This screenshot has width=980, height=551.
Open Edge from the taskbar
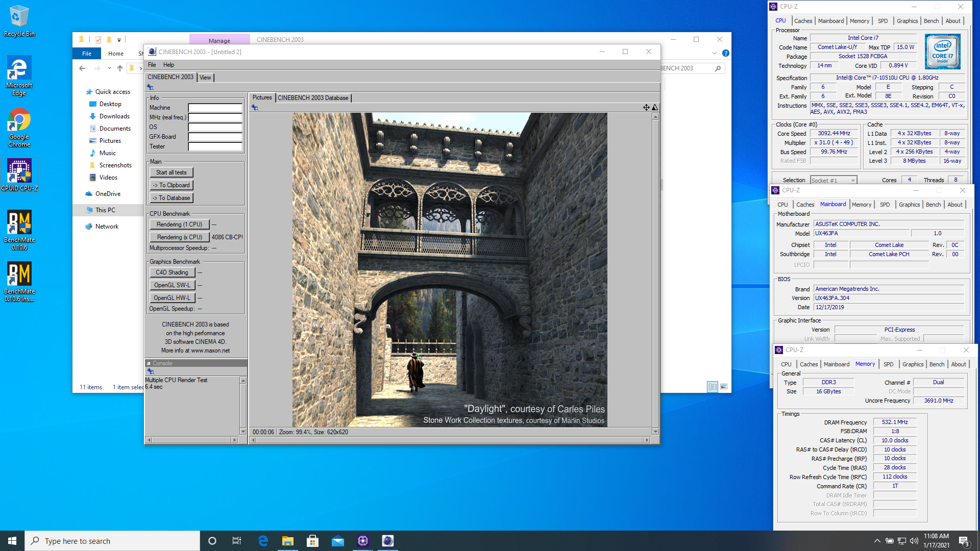(263, 541)
